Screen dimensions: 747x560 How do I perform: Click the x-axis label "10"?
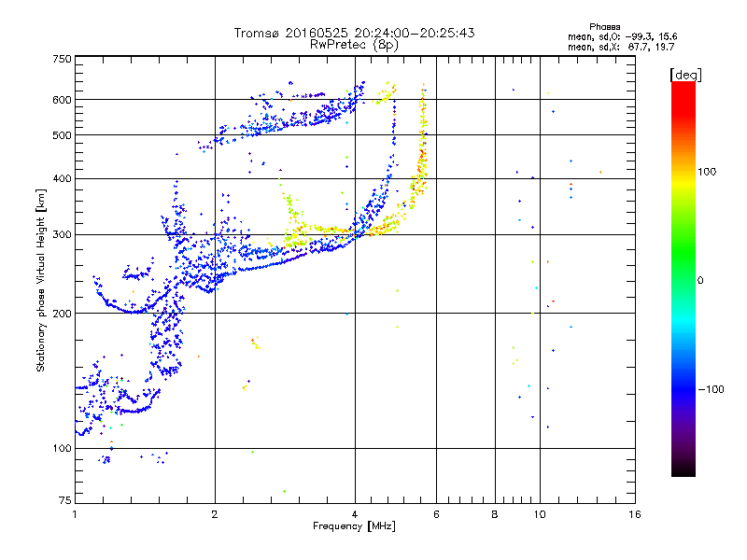540,514
